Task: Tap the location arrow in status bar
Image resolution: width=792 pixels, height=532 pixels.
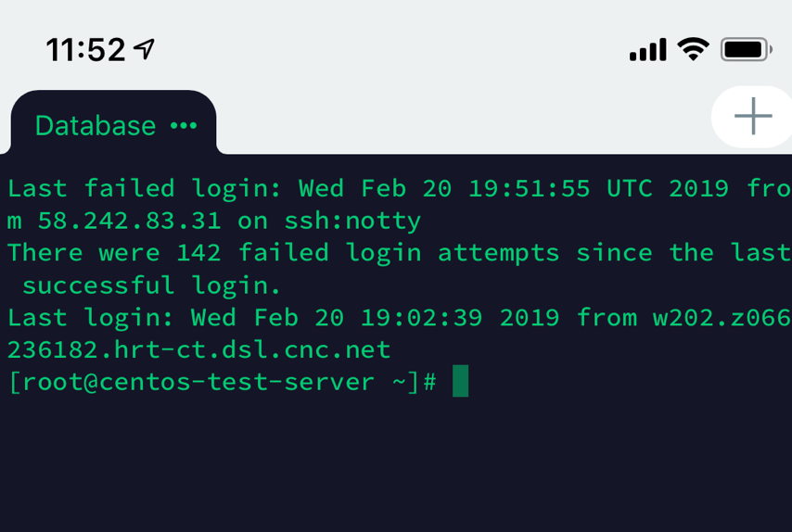Action: coord(145,49)
